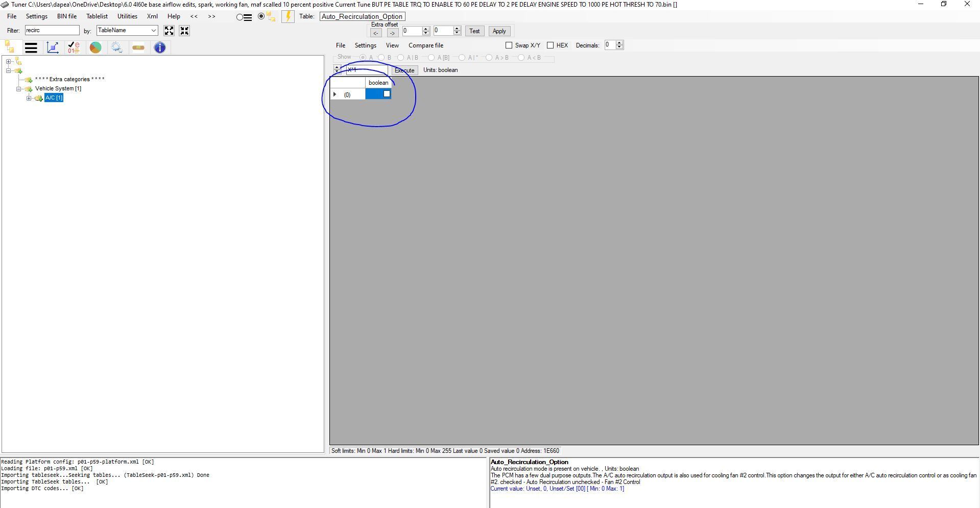The height and width of the screenshot is (508, 980).
Task: Open the Compare file menu
Action: point(425,45)
